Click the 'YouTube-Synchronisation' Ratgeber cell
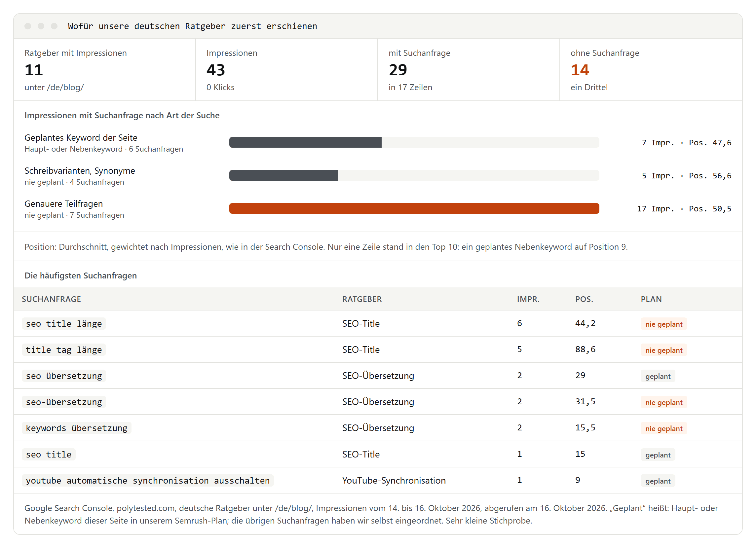The image size is (756, 548). coord(394,480)
